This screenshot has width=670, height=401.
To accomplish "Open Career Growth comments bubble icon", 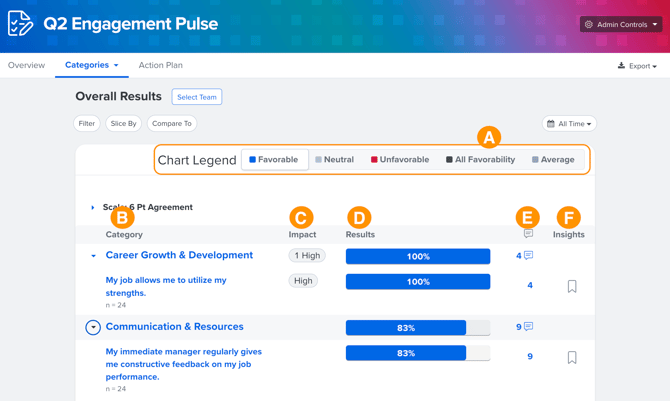I will (x=528, y=256).
